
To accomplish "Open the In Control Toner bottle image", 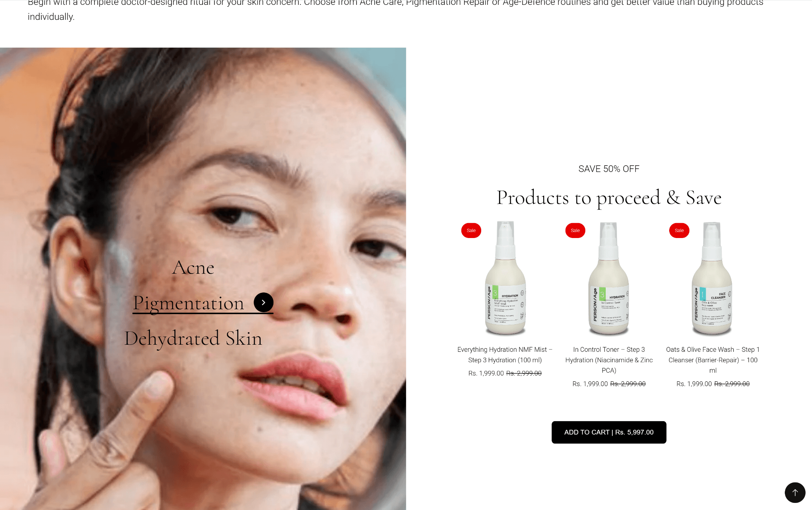I will (x=609, y=278).
